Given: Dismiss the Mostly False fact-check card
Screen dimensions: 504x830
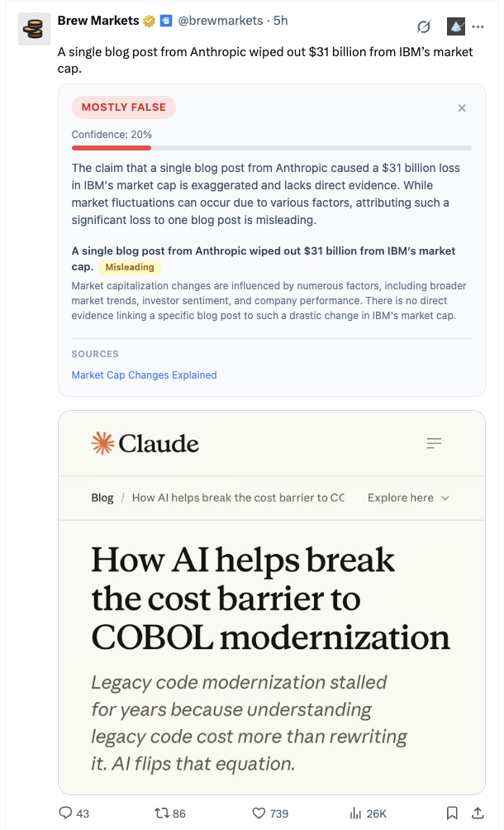Looking at the screenshot, I should [462, 107].
